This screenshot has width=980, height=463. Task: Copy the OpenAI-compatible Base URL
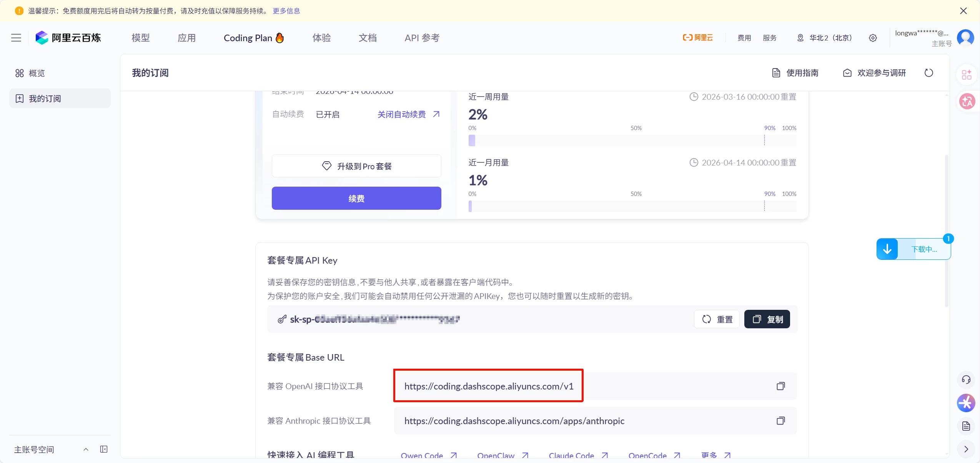[x=780, y=386]
